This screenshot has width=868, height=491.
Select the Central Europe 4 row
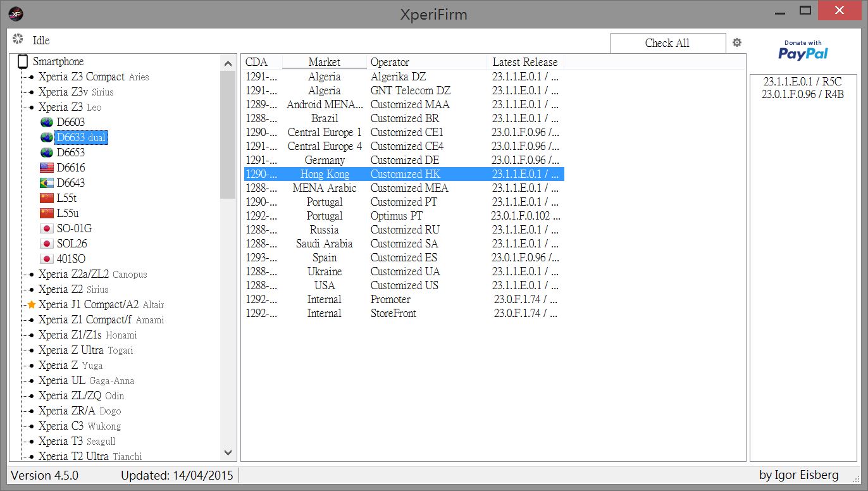pyautogui.click(x=404, y=146)
